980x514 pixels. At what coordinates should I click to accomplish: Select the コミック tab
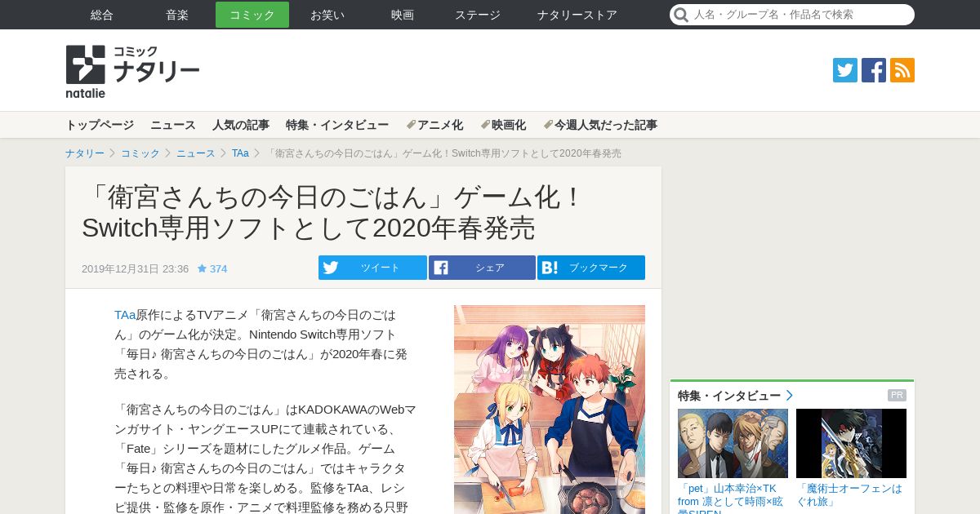point(252,15)
